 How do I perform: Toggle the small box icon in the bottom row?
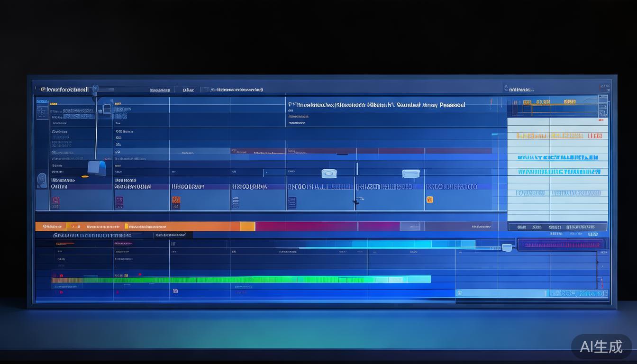tap(175, 291)
